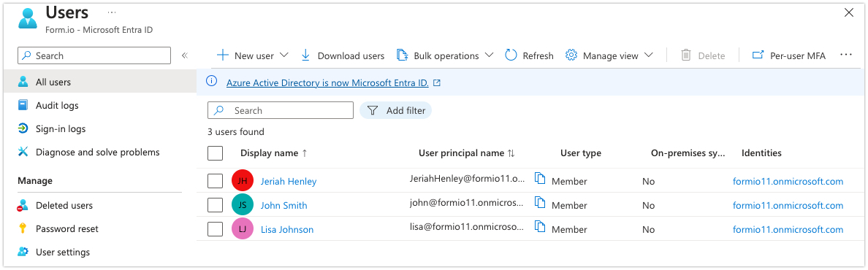Copy Jeriah Henley's user principal name
868x270 pixels.
tap(540, 179)
